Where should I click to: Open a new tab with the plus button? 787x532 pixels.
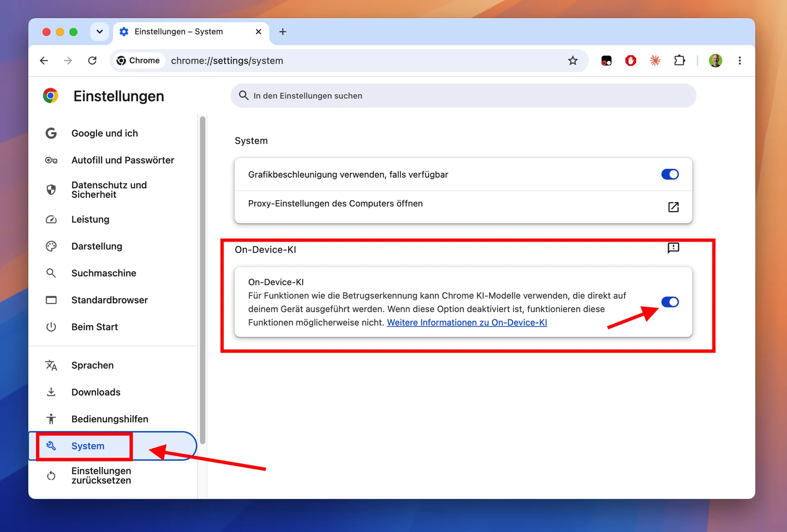[x=282, y=32]
